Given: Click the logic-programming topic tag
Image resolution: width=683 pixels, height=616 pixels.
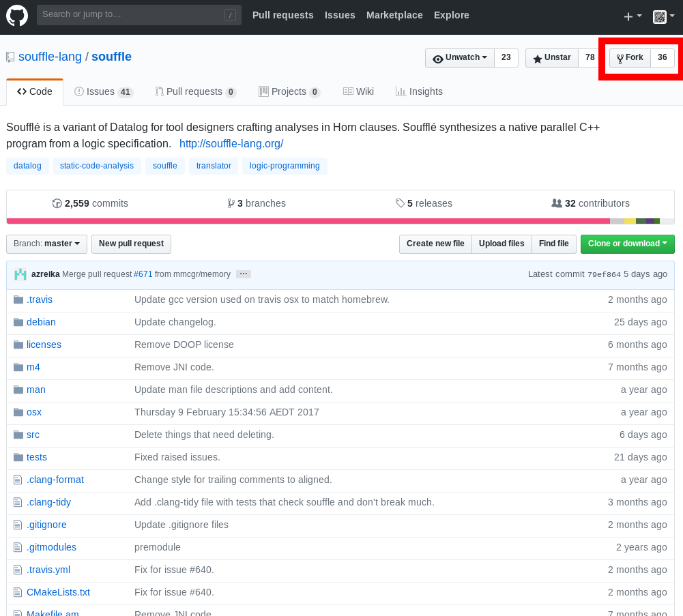Looking at the screenshot, I should point(285,166).
